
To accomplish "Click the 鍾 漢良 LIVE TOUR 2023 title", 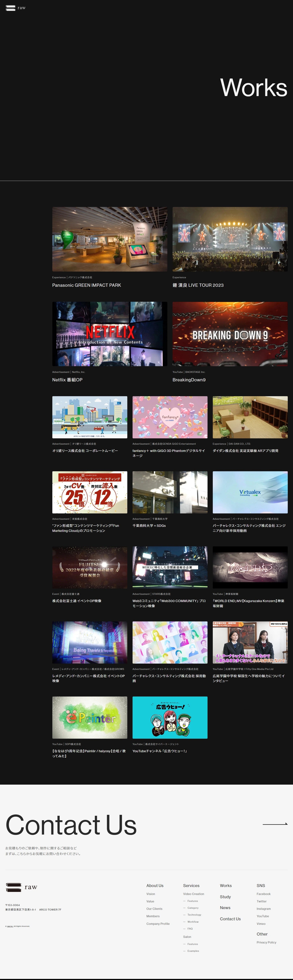I will click(x=198, y=285).
